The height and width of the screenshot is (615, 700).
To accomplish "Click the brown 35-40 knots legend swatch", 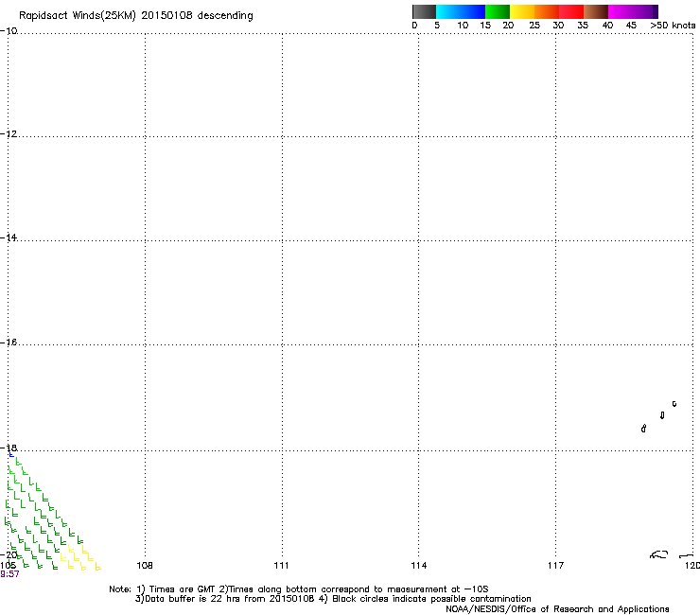I will (x=596, y=11).
